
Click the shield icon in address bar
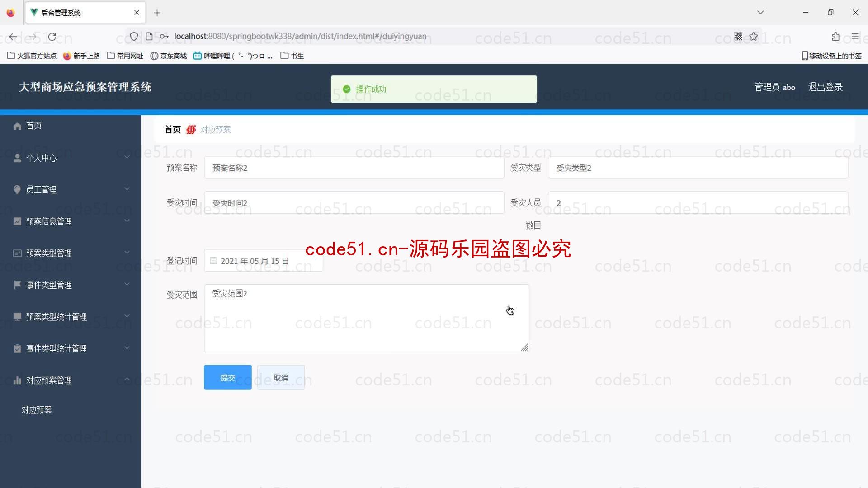134,36
